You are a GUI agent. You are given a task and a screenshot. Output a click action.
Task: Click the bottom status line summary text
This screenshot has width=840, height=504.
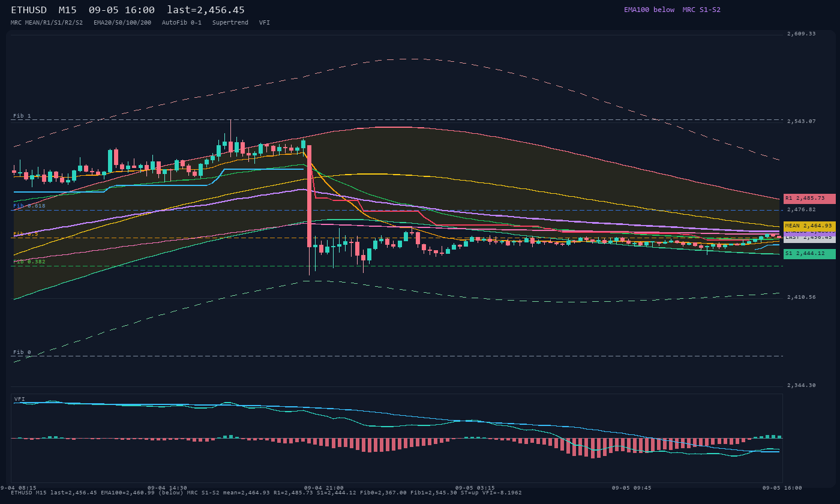pos(266,493)
